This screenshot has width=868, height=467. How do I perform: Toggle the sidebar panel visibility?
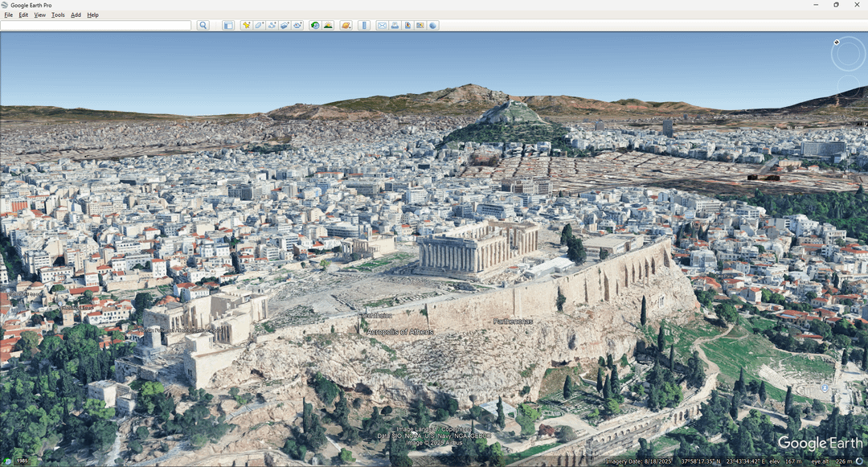point(227,26)
